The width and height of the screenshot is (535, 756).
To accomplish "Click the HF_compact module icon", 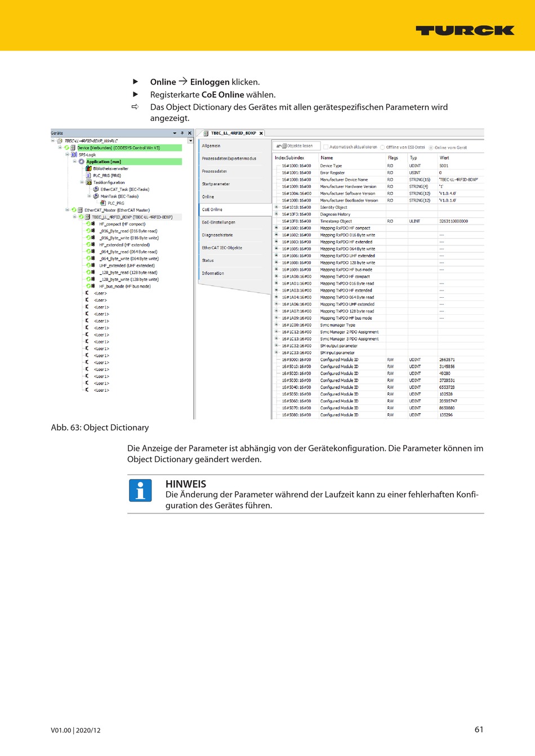I will [x=93, y=224].
